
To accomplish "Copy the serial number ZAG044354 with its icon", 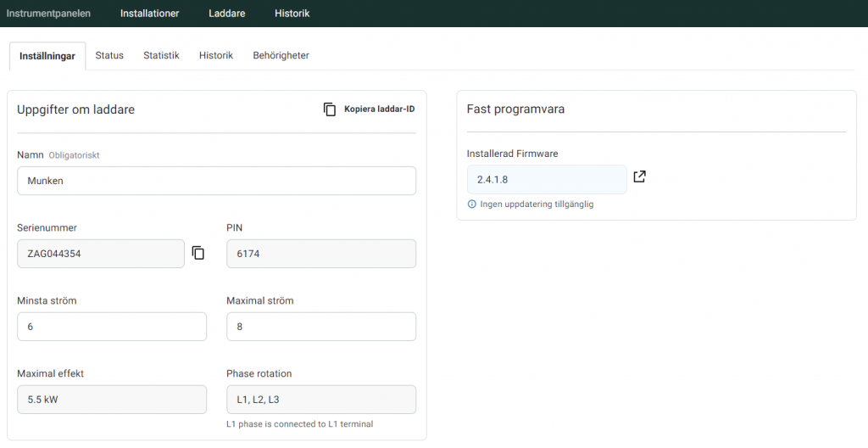I will [x=198, y=253].
